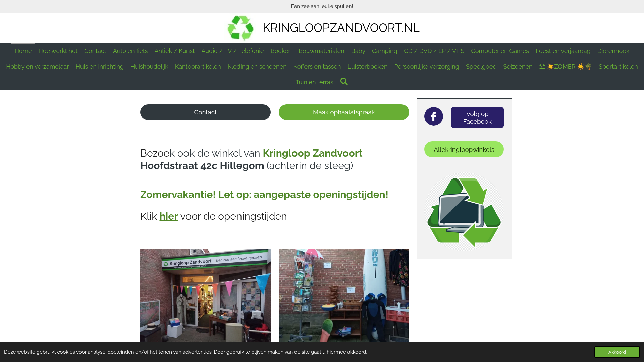Image resolution: width=644 pixels, height=362 pixels.
Task: Open the Camping category
Action: (x=384, y=51)
